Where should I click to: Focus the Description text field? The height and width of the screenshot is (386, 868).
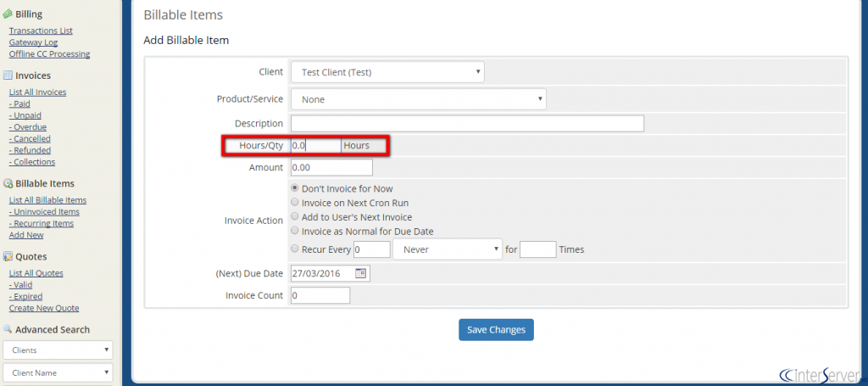[x=467, y=124]
